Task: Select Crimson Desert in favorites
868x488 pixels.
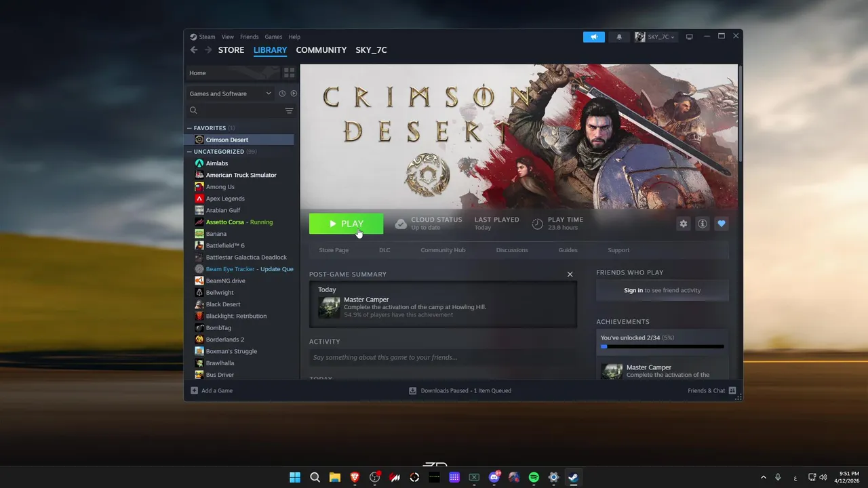Action: pyautogui.click(x=241, y=140)
